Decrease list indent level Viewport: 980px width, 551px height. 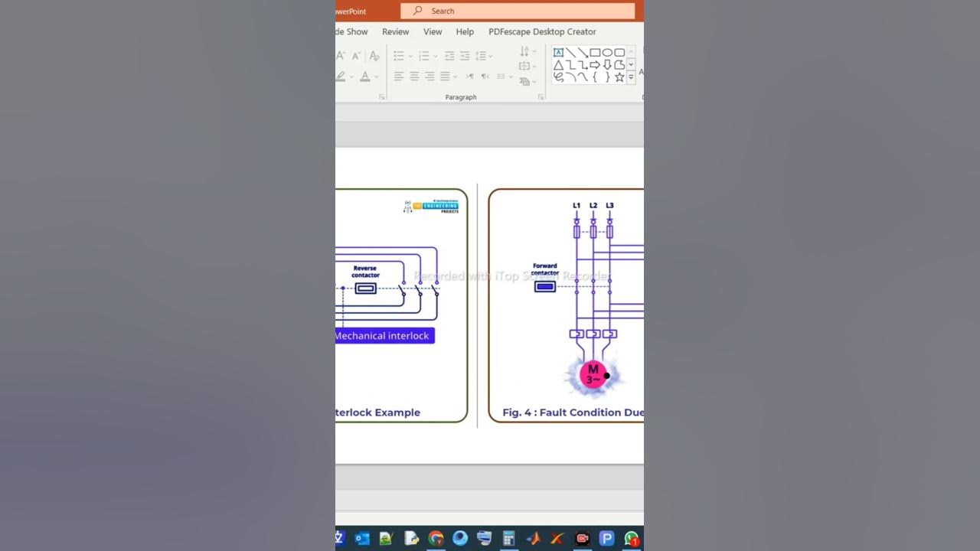coord(449,56)
